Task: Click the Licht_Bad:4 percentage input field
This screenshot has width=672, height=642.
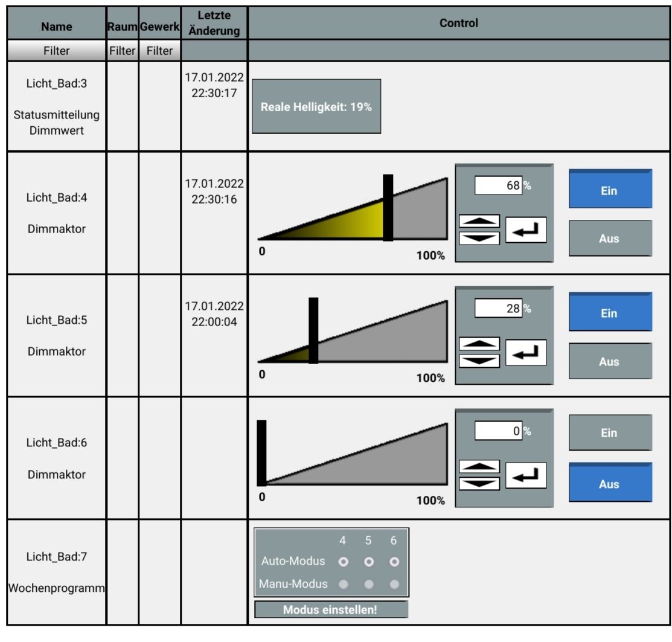Action: point(498,185)
